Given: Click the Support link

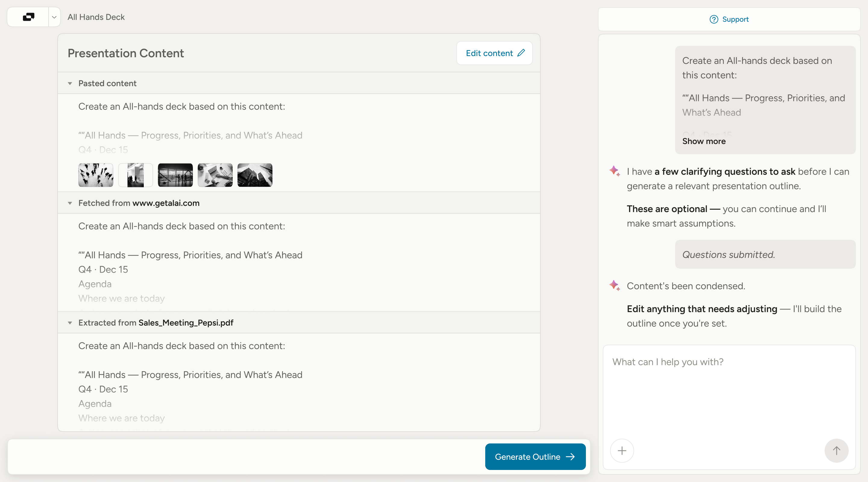Looking at the screenshot, I should (x=735, y=19).
